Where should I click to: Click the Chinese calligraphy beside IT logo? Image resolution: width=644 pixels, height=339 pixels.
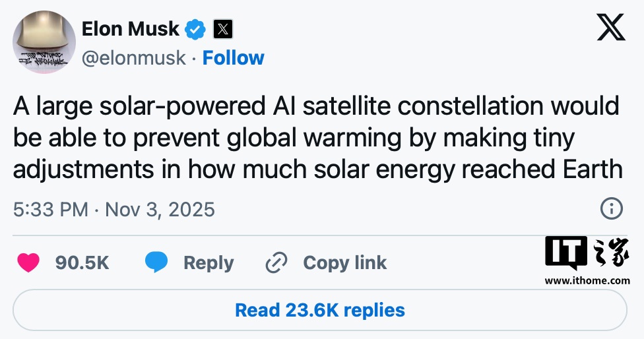610,254
